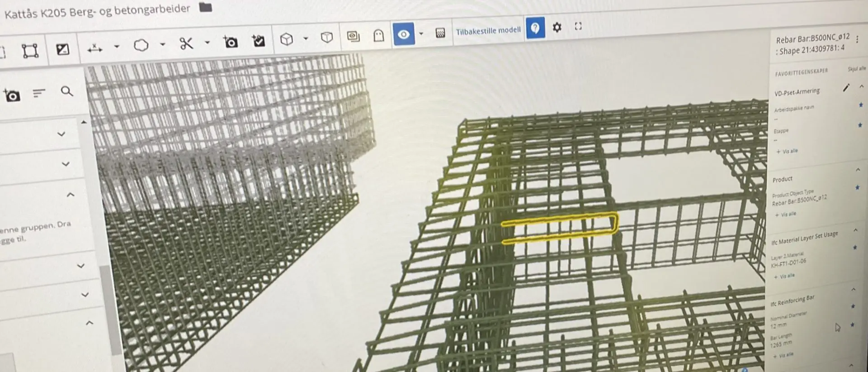Viewport: 868px width, 372px height.
Task: Collapse the left group section above the drag hint text
Action: pos(71,195)
